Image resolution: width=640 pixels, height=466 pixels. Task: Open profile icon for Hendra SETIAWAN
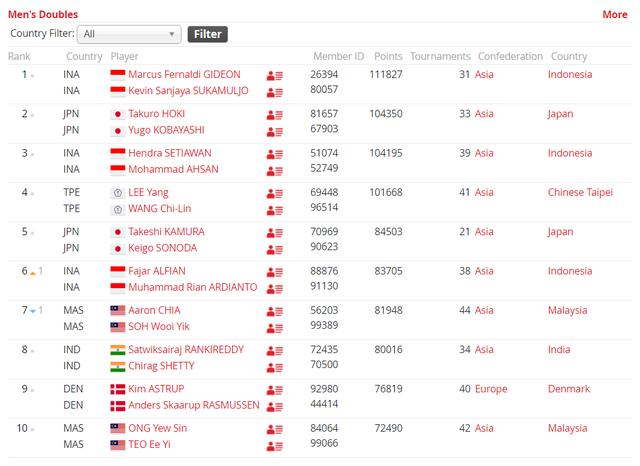pos(275,154)
